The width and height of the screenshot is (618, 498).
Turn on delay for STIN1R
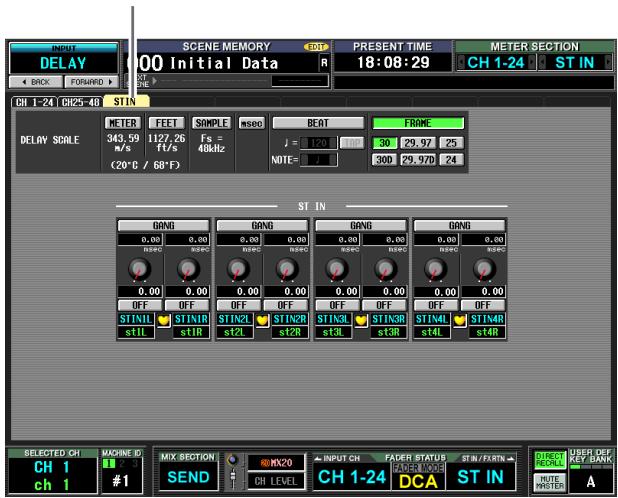(x=187, y=305)
